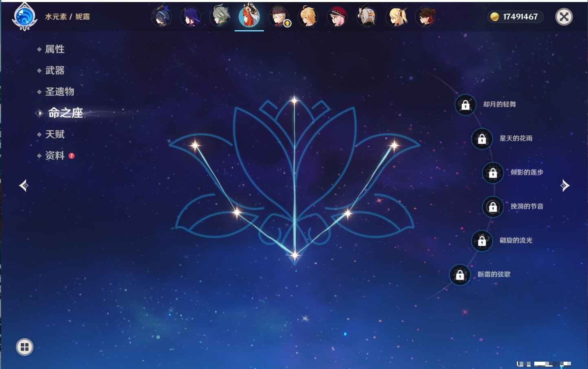The width and height of the screenshot is (588, 369).
Task: Select the white-haired black-horned character avatar
Action: [367, 16]
